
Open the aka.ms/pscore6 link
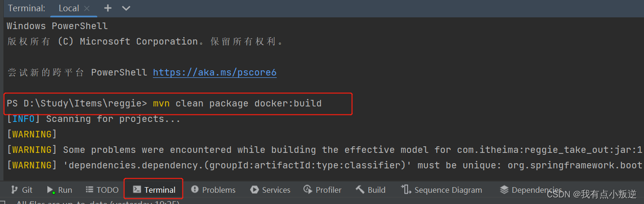(x=215, y=73)
